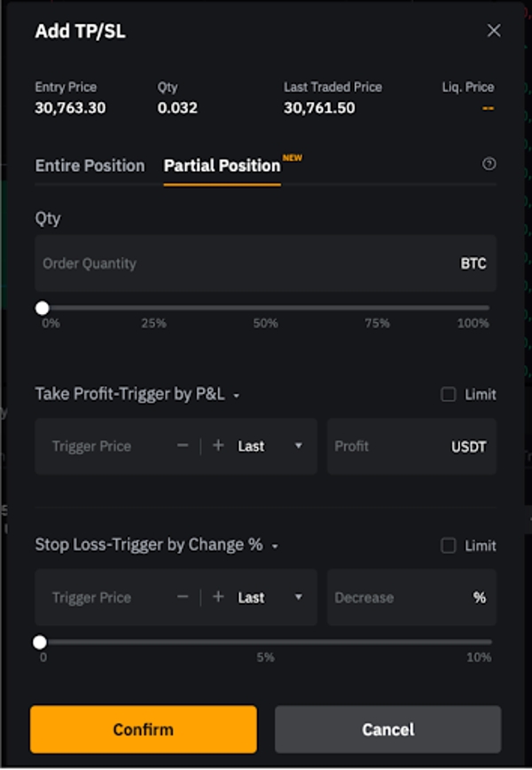Close the Add TP/SL dialog

click(x=493, y=29)
